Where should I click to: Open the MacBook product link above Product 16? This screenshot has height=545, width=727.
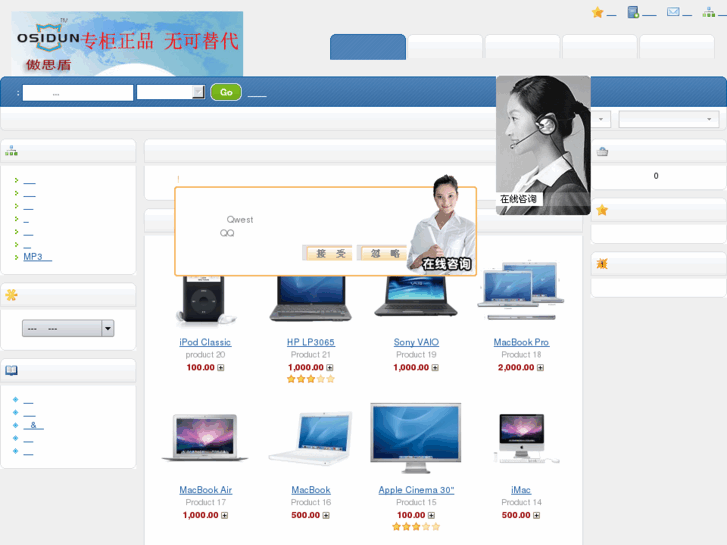(x=311, y=490)
